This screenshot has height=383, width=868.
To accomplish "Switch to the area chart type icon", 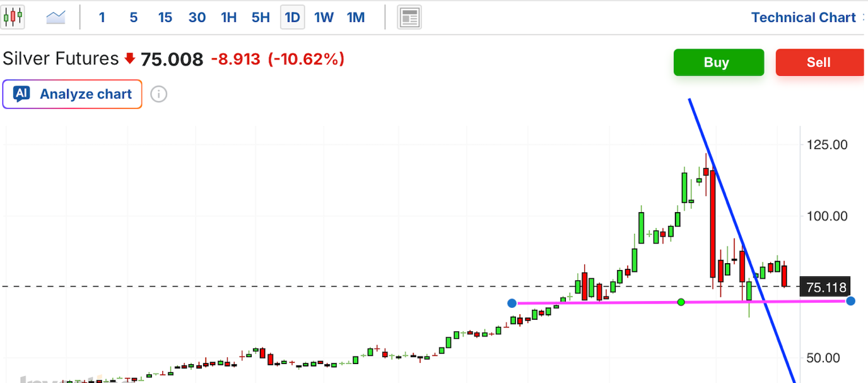I will coord(56,17).
